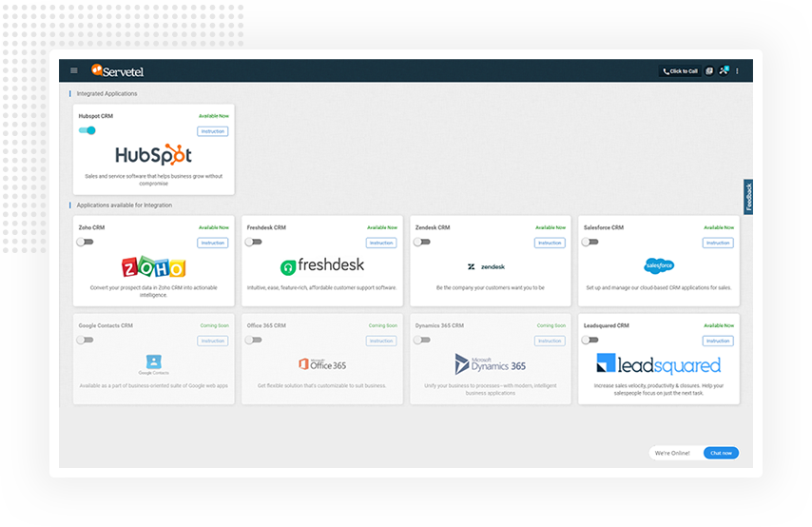Toggle the Dynamics 365 CRM switch
This screenshot has width=812, height=527.
point(421,340)
